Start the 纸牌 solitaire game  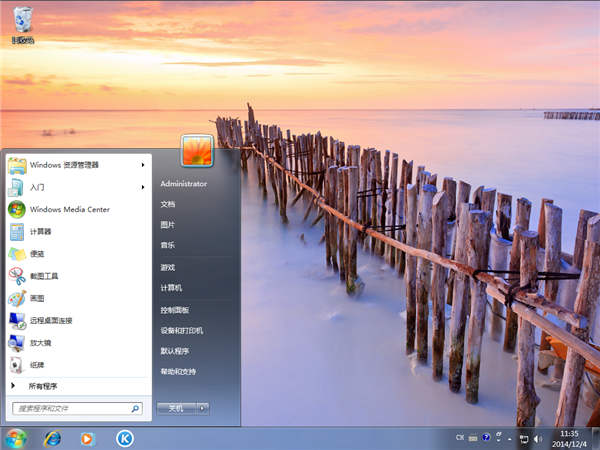coord(77,365)
